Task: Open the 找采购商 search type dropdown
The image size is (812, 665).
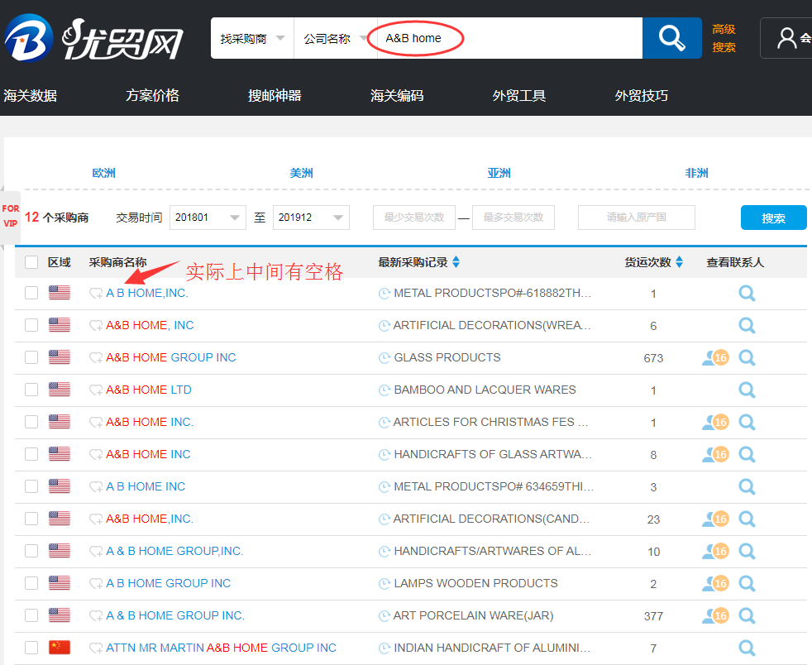Action: click(x=252, y=38)
